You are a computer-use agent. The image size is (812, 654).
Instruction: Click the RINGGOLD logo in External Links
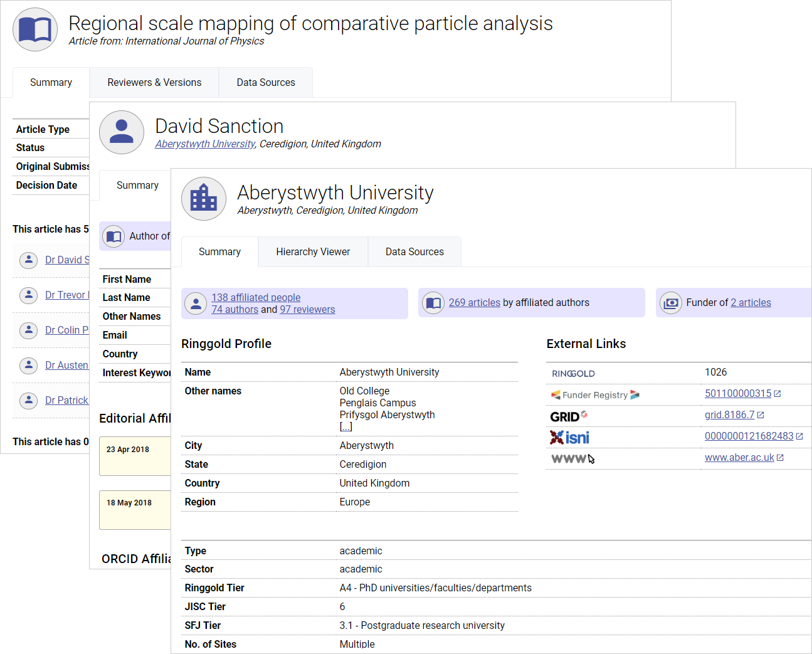[x=572, y=373]
